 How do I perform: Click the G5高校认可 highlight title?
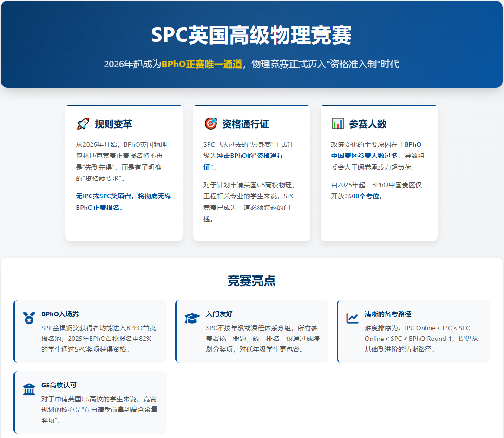point(59,385)
